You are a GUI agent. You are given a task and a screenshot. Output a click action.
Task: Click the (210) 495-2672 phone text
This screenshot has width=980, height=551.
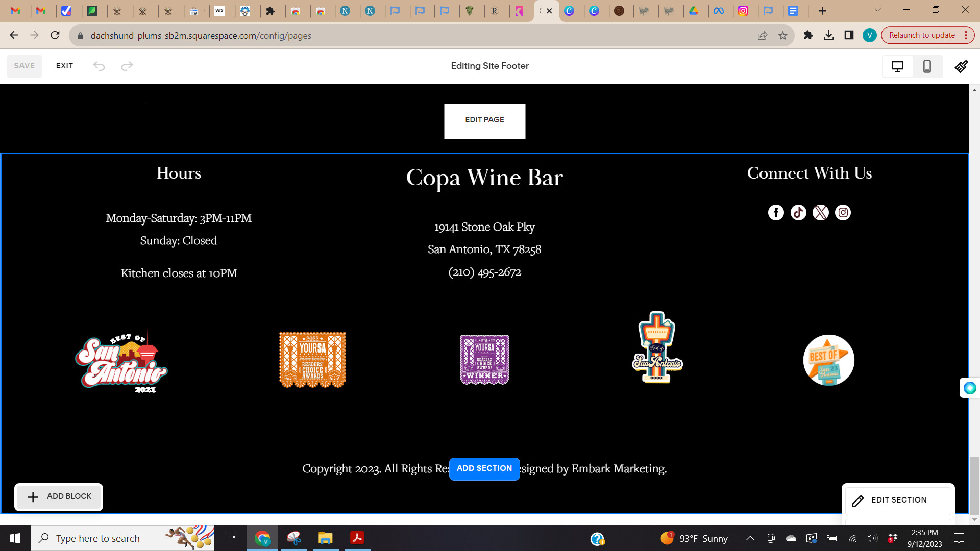tap(484, 272)
